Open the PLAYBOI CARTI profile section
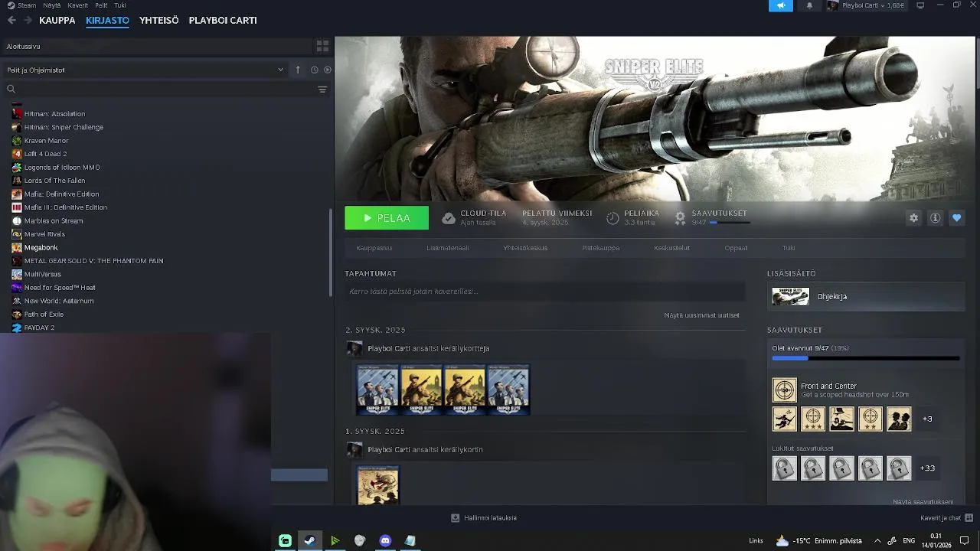This screenshot has width=980, height=551. tap(223, 21)
